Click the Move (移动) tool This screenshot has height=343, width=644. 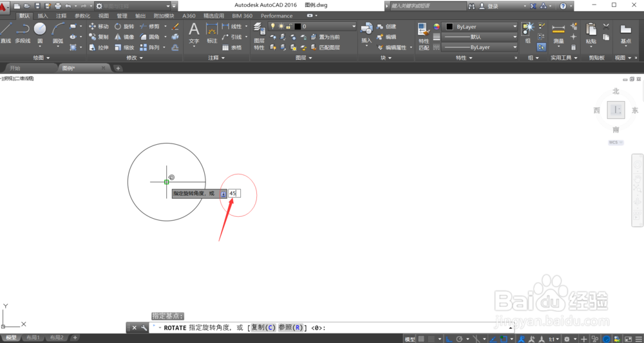coord(99,26)
